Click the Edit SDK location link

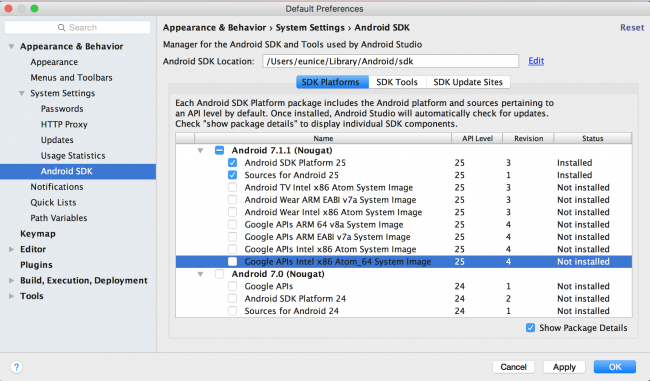point(536,61)
